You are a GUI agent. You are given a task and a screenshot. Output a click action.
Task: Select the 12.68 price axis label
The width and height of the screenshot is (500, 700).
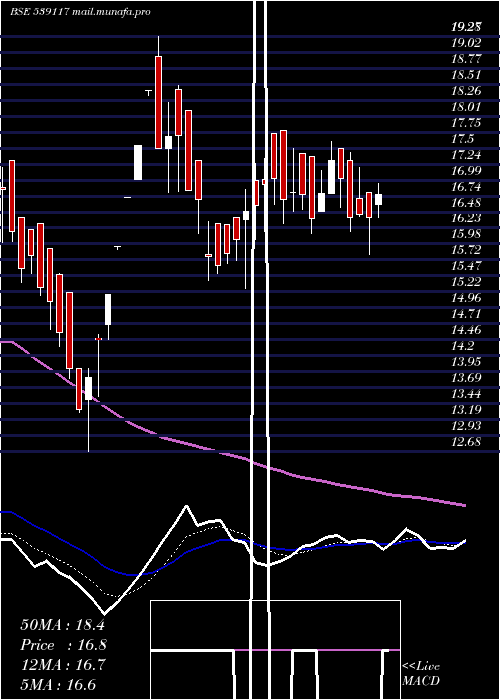[466, 442]
